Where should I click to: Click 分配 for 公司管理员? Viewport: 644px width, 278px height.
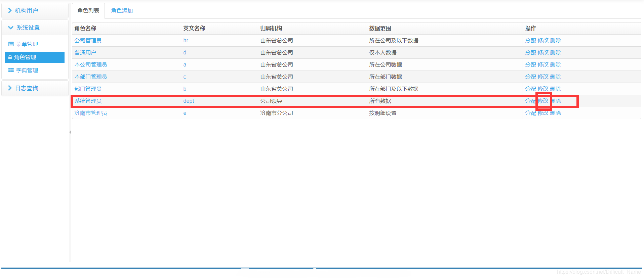point(531,40)
